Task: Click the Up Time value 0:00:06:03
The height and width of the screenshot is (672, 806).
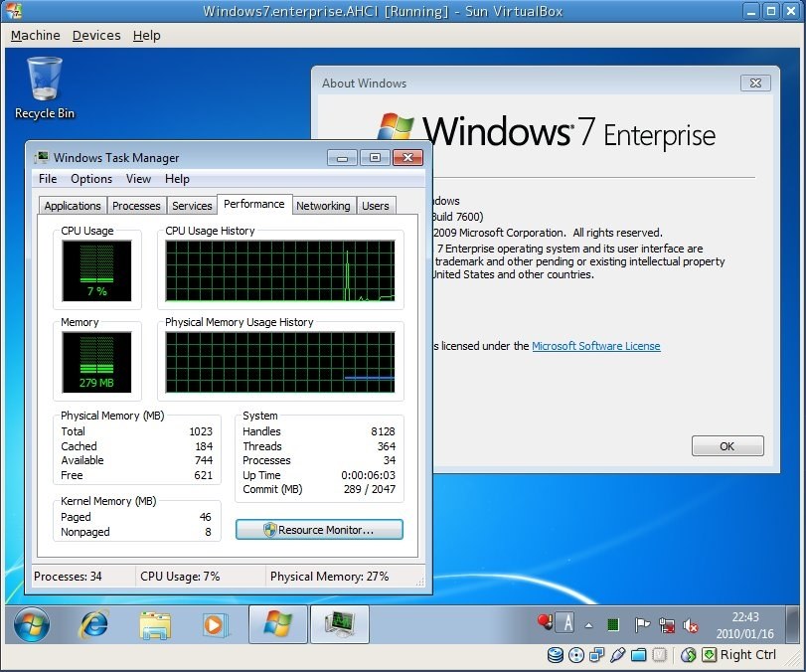Action: (x=368, y=475)
